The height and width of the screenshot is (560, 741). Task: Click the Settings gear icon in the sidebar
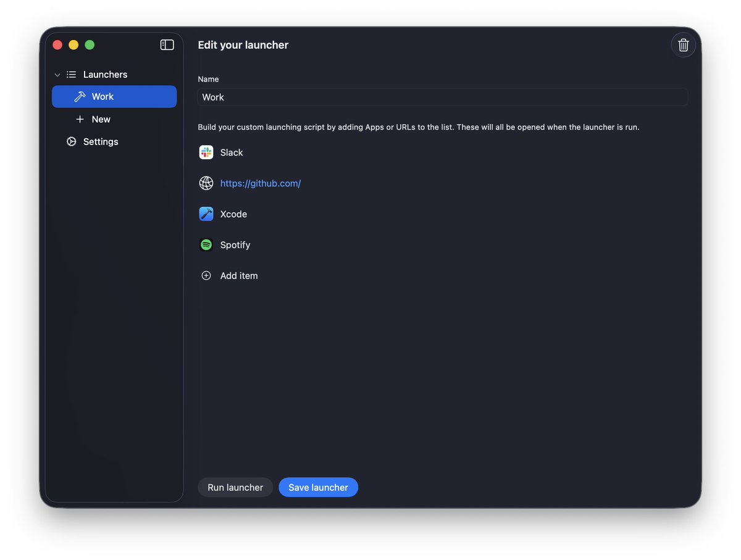pyautogui.click(x=71, y=141)
